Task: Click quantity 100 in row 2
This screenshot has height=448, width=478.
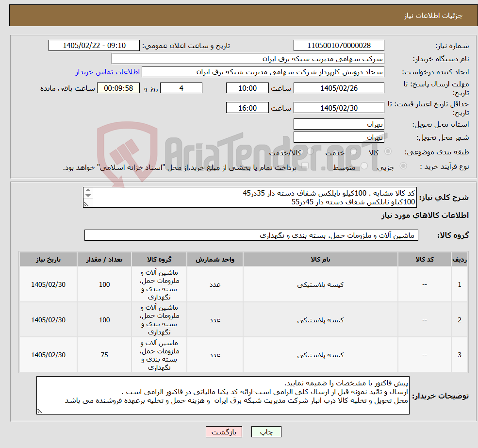Action: click(104, 320)
